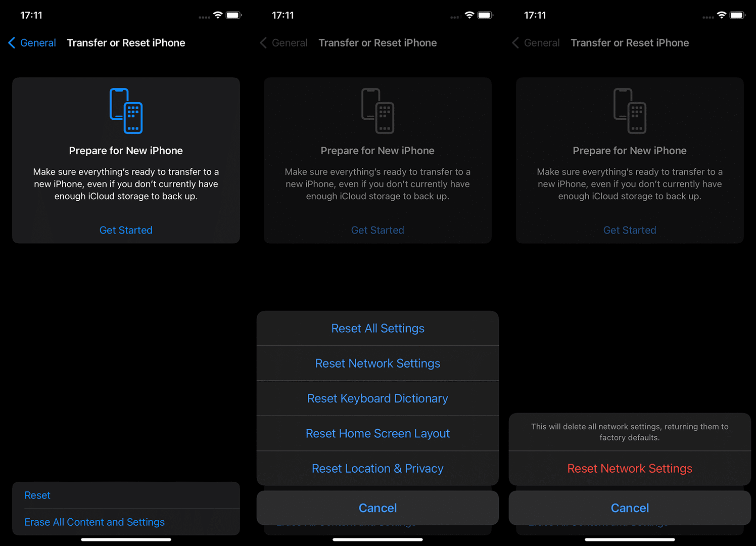Tap the dimmed General label in right screen
Viewport: 756px width, 546px height.
(542, 43)
